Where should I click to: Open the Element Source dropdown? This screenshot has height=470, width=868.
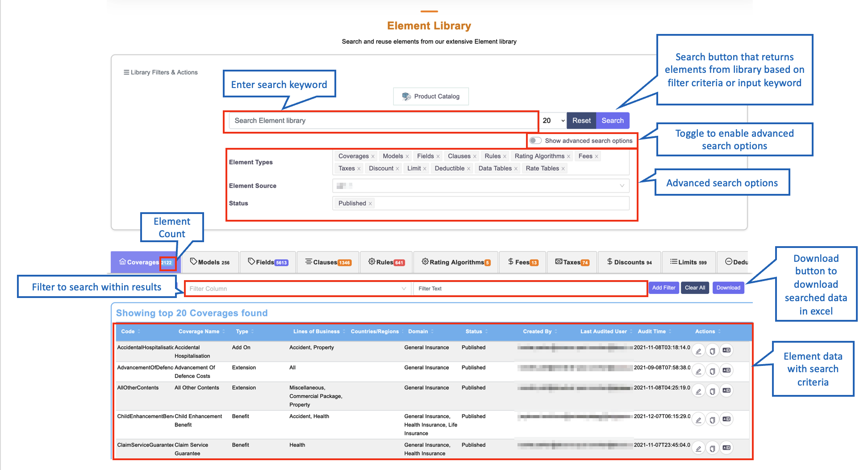(x=481, y=186)
